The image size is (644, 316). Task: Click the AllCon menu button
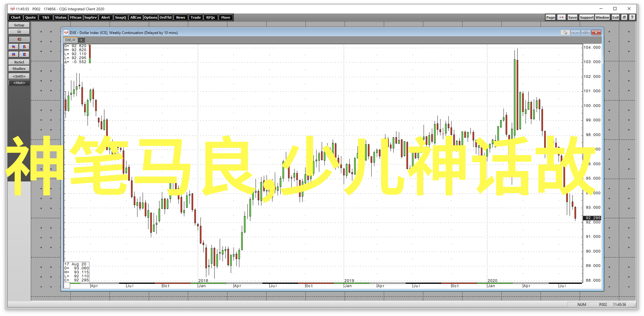tap(137, 17)
